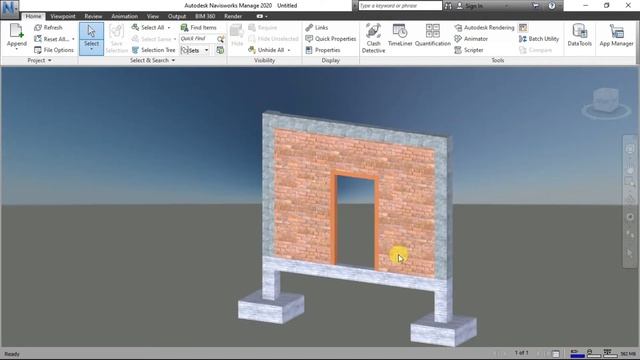Image resolution: width=640 pixels, height=360 pixels.
Task: Expand Reset All dropdown
Action: 73,39
